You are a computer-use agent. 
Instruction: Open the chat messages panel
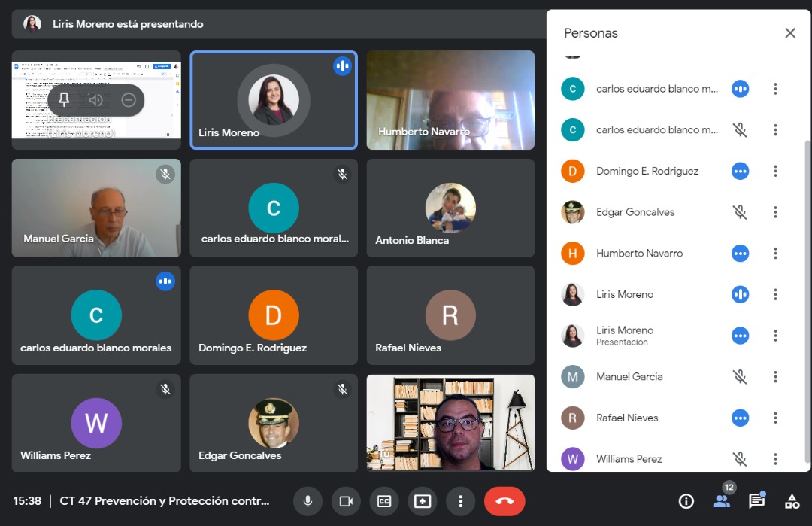point(756,501)
